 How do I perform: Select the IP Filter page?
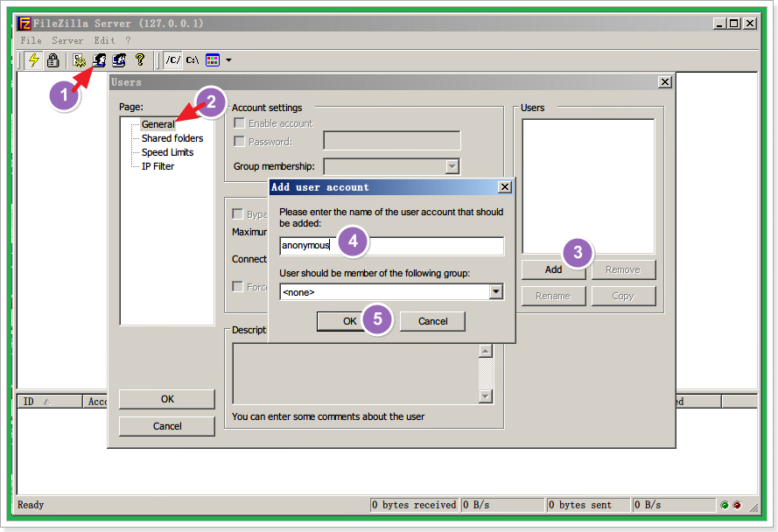(158, 166)
